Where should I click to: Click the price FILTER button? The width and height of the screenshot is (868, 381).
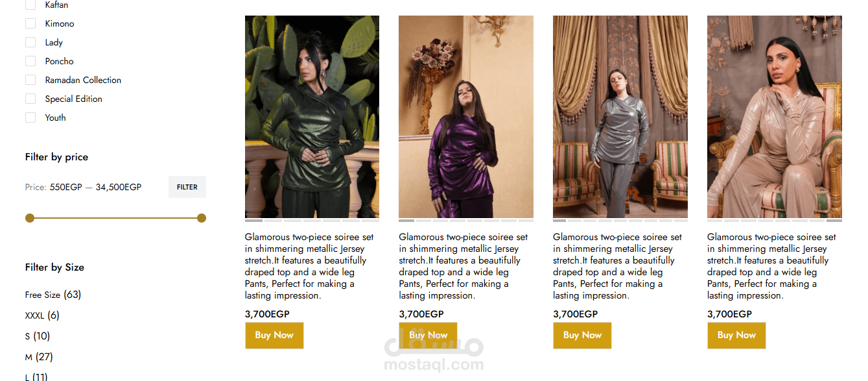pos(187,187)
